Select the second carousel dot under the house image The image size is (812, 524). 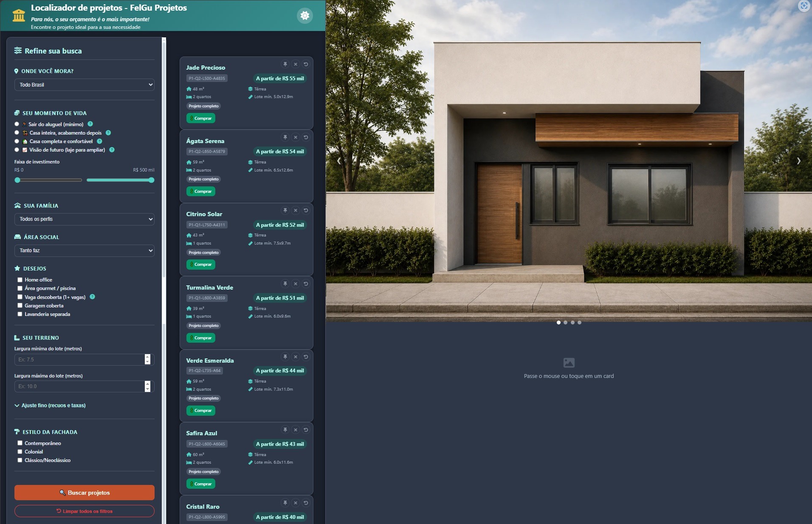[565, 322]
